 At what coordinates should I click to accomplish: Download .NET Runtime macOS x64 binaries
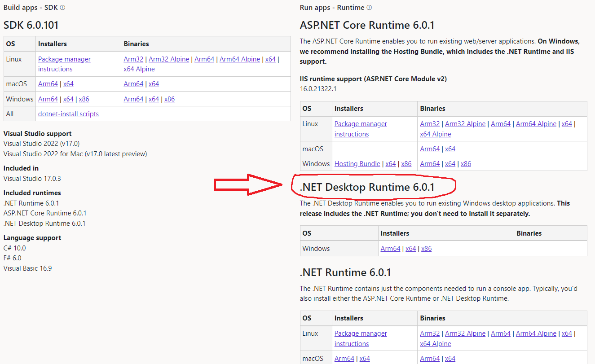point(450,359)
